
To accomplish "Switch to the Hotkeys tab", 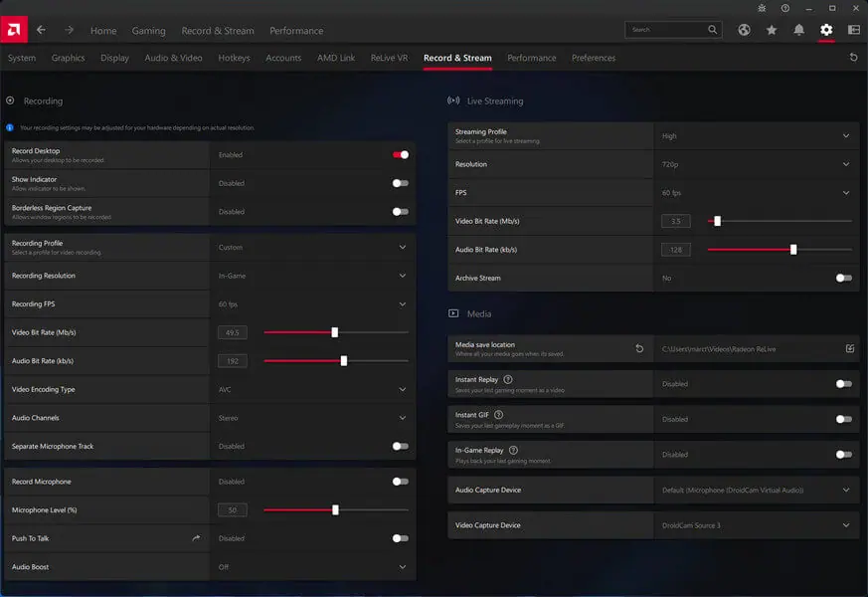I will 235,58.
